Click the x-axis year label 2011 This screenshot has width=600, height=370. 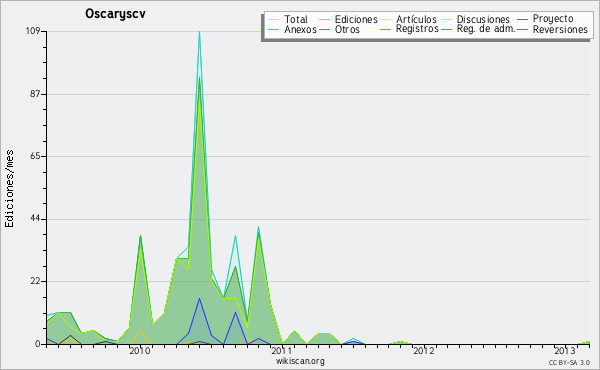tap(282, 351)
